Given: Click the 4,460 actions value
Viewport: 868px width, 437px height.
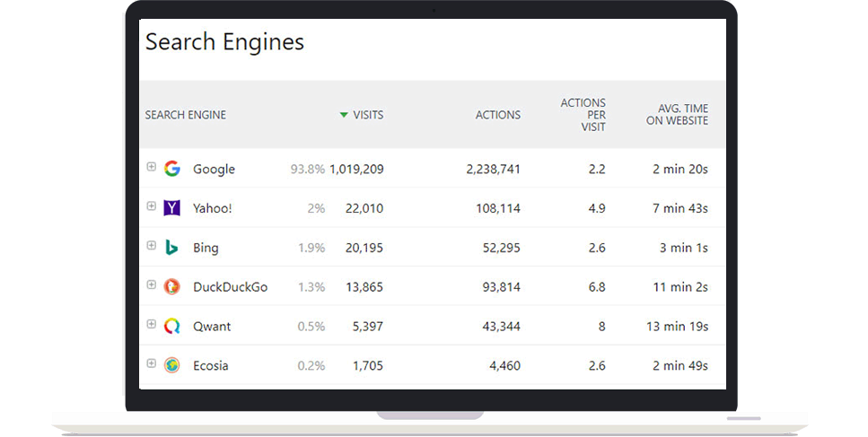Looking at the screenshot, I should (504, 365).
